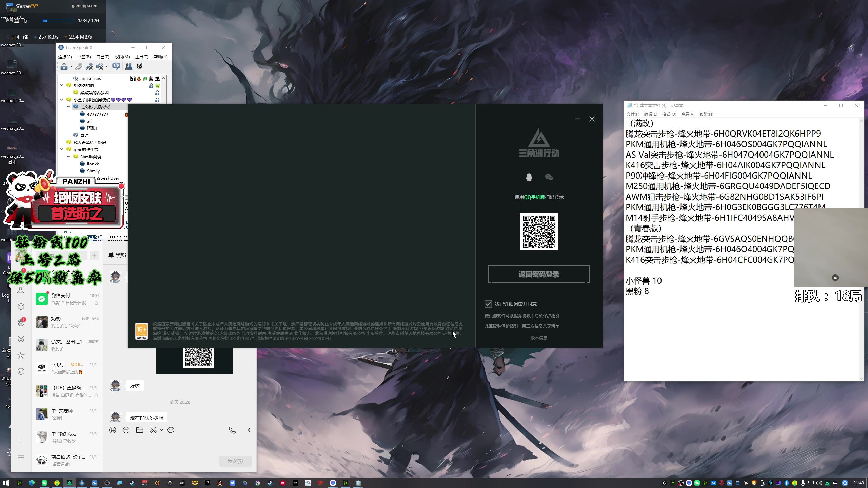This screenshot has height=488, width=868.
Task: Click the TeamSpeak mute speakers icon
Action: 99,66
